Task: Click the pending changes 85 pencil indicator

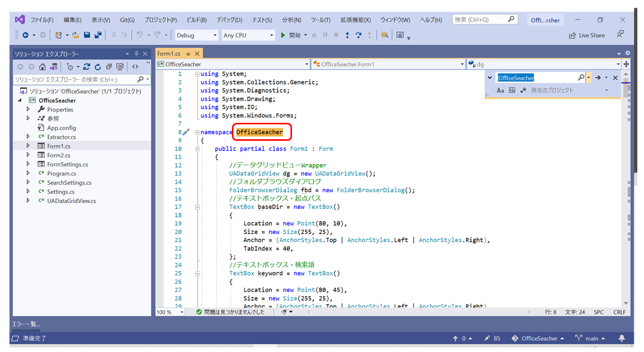Action: [493, 339]
